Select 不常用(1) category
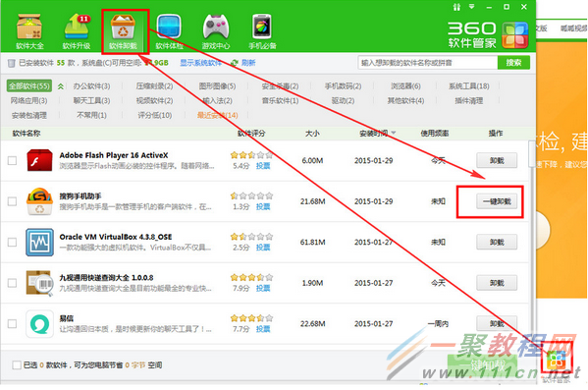Screen dimensions: 588x390 [91, 115]
